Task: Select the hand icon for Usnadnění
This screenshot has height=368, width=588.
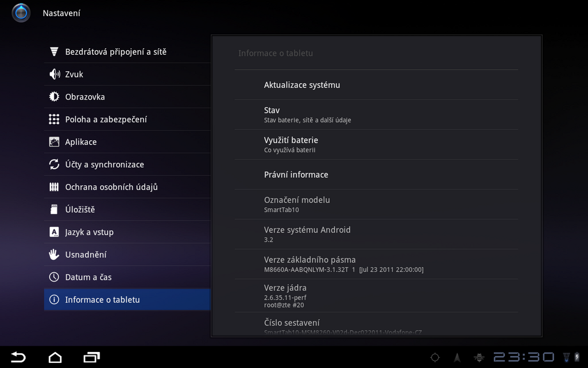Action: [54, 254]
